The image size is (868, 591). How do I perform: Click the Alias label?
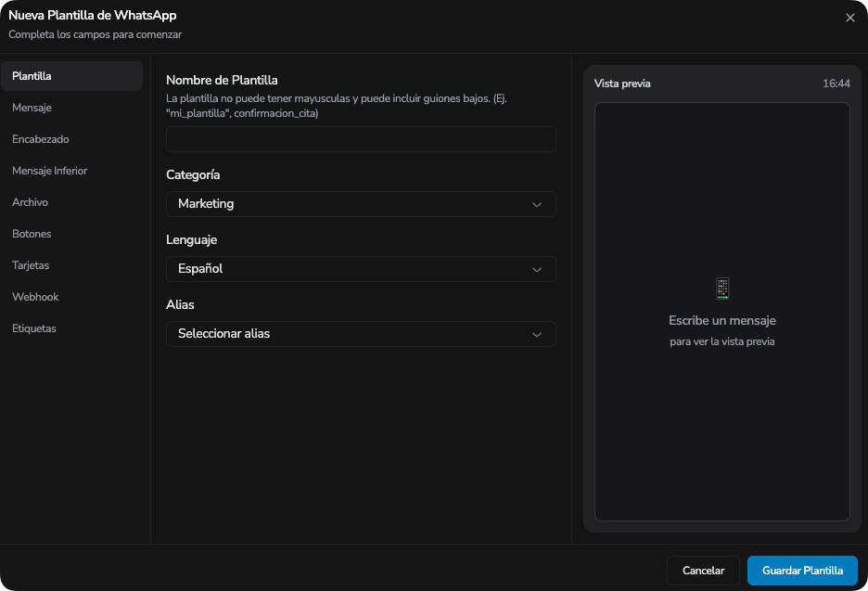[x=180, y=304]
